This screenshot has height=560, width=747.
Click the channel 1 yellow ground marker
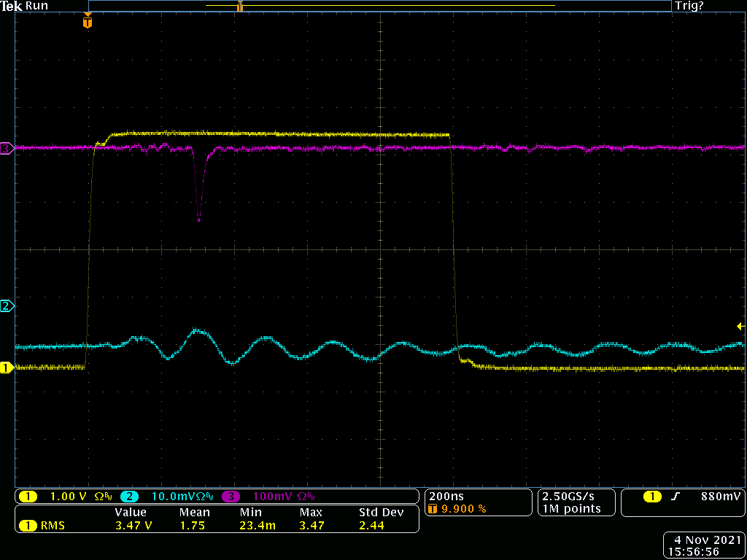point(7,367)
